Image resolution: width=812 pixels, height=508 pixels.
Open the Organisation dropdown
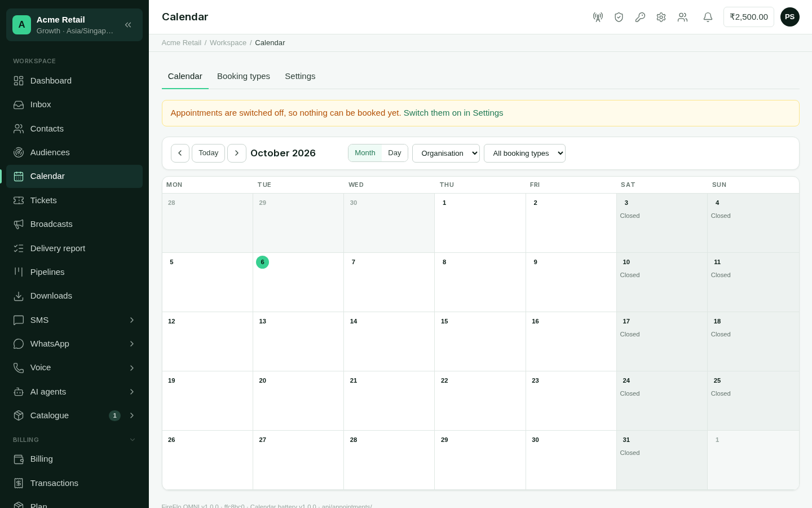(x=446, y=153)
